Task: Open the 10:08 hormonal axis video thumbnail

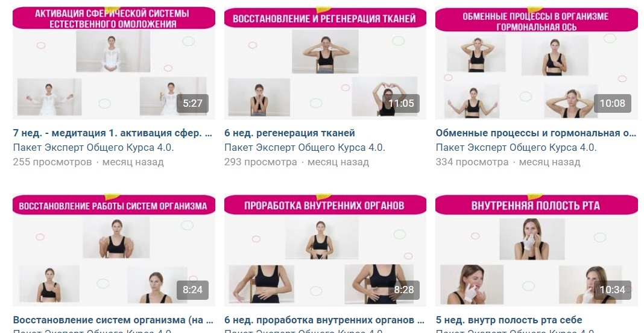Action: click(537, 63)
